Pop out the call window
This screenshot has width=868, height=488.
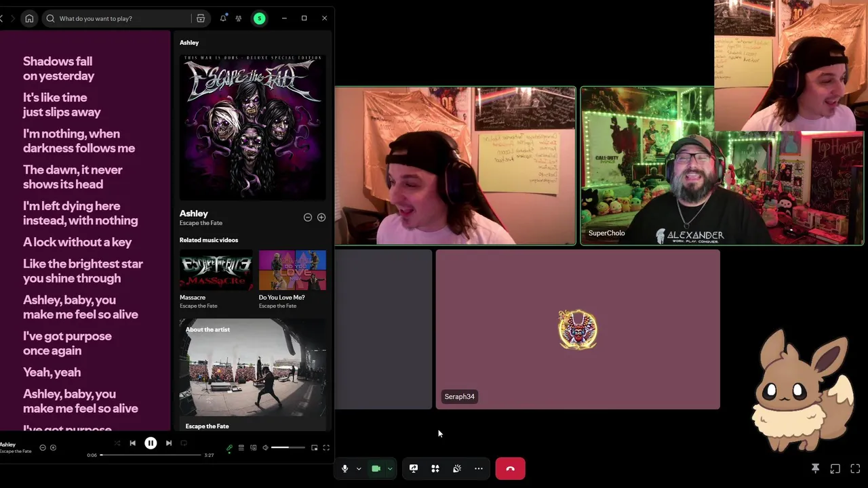click(835, 468)
